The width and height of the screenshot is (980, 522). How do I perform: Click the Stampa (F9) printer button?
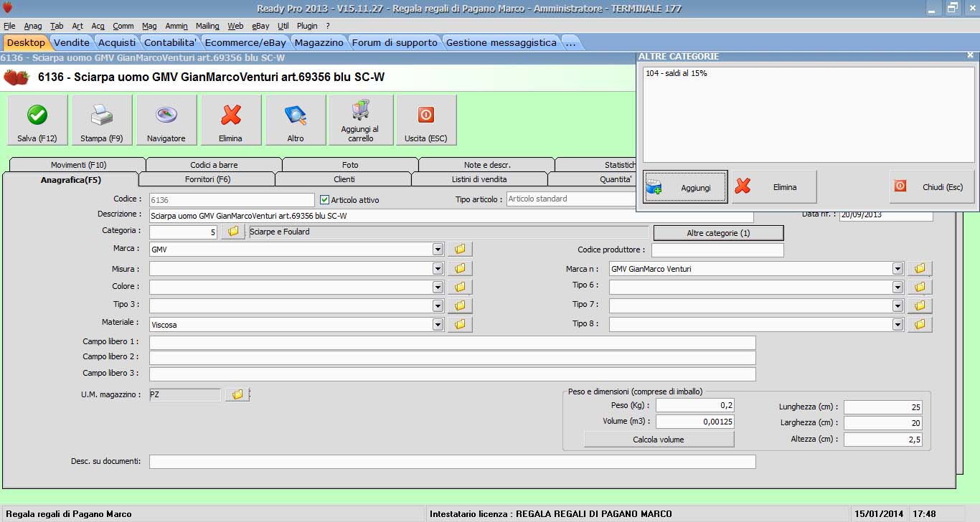[102, 120]
